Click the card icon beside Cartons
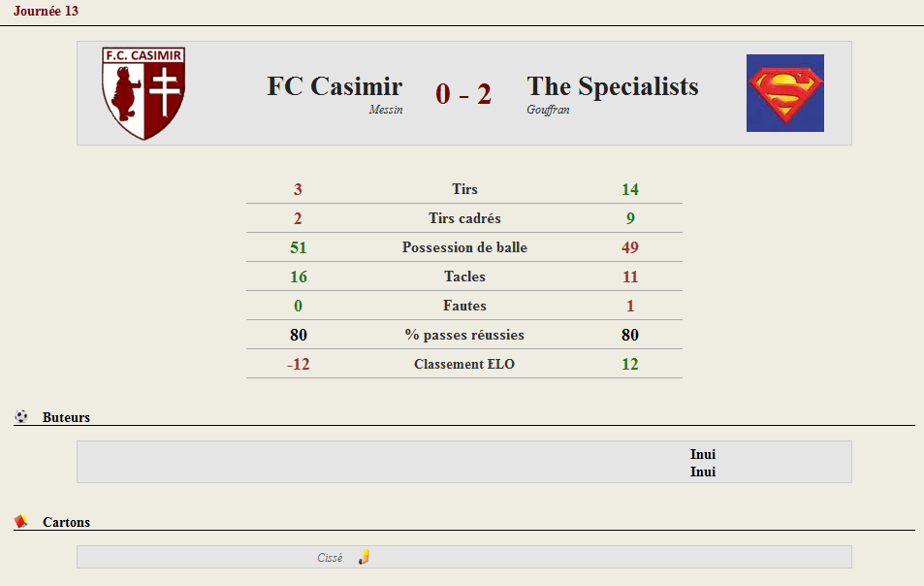This screenshot has width=924, height=586. pos(21,522)
